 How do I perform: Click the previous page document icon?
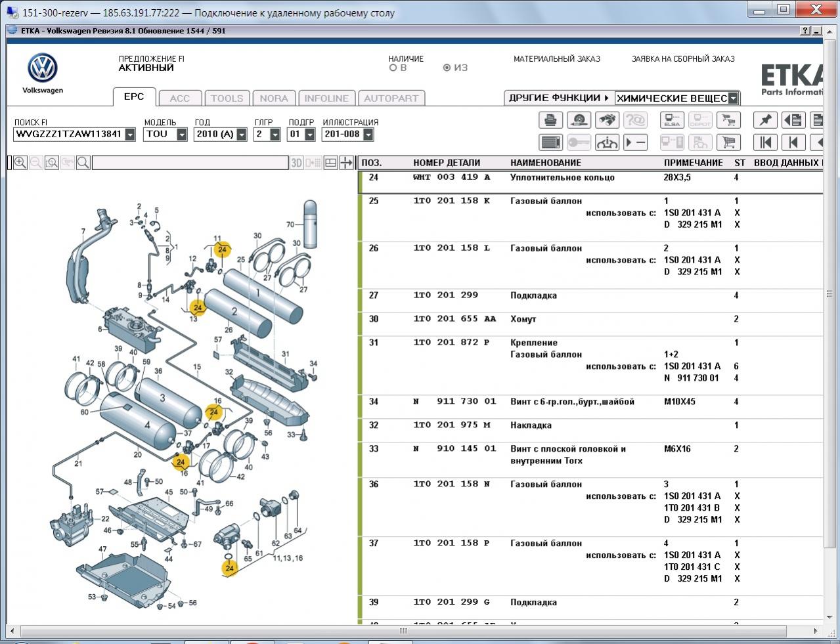tap(793, 120)
